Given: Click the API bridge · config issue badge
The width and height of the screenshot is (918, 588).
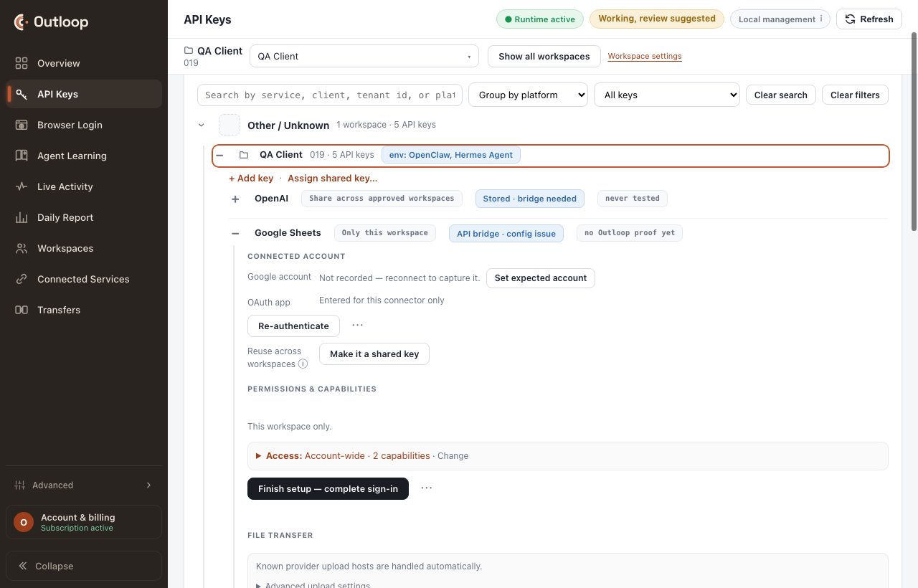Looking at the screenshot, I should pyautogui.click(x=506, y=234).
